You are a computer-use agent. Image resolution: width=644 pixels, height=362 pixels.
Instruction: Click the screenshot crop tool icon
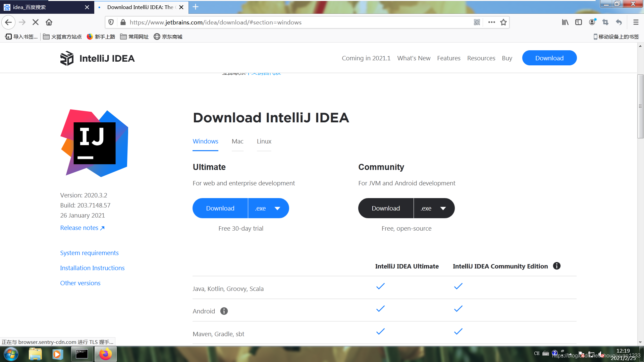click(x=605, y=22)
